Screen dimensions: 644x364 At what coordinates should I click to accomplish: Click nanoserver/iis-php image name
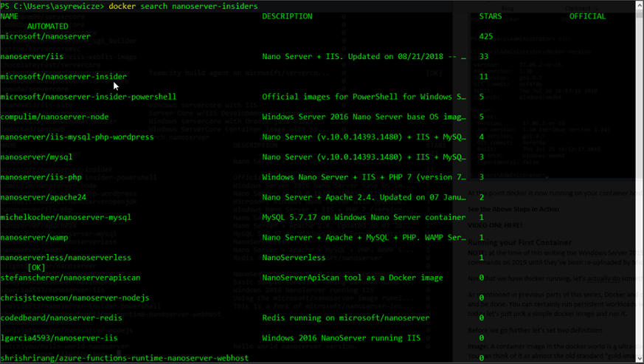41,178
